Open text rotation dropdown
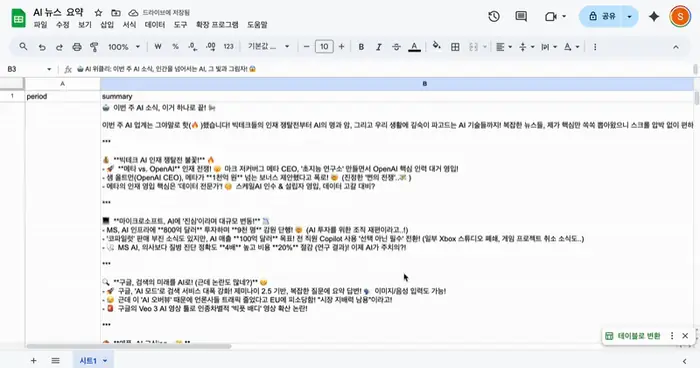700x368 pixels. (x=571, y=47)
